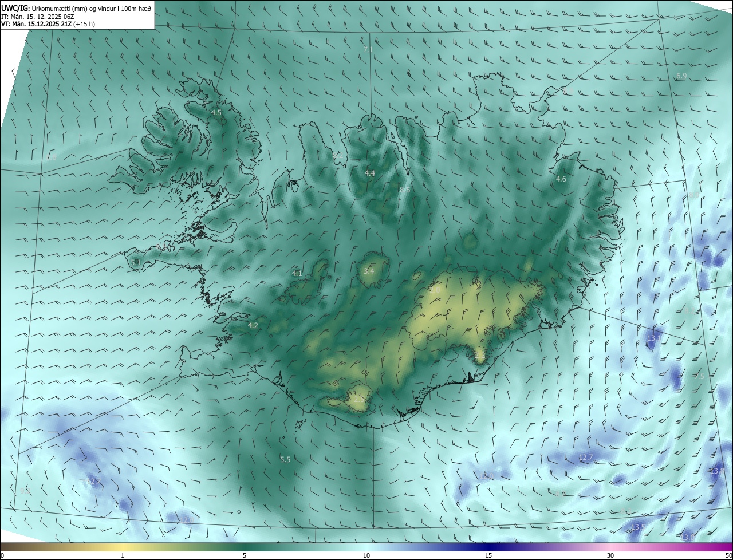
Task: Pick the dark green colorbar segment above 5
Action: (x=245, y=547)
